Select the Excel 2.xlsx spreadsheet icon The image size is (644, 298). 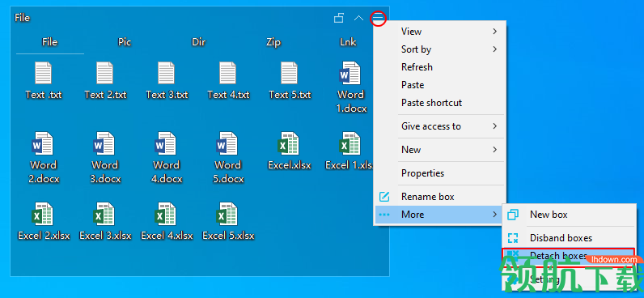click(x=43, y=214)
